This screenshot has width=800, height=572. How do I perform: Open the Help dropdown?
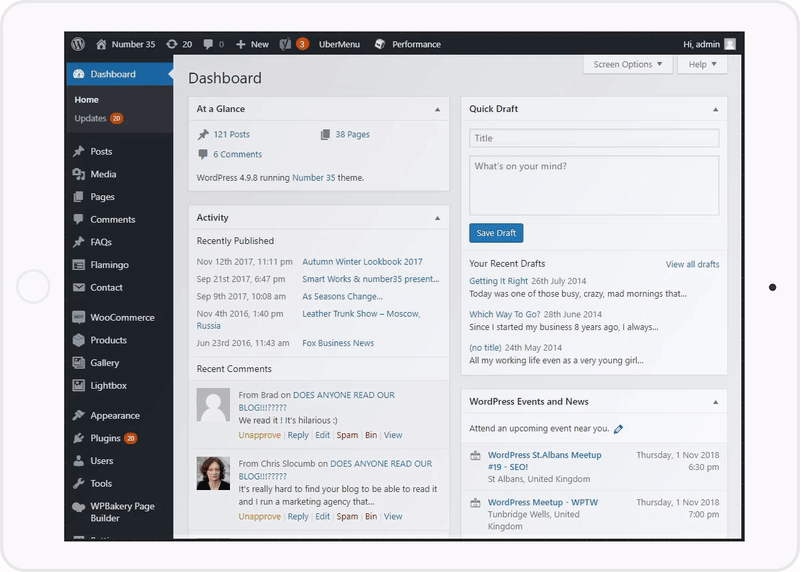(702, 64)
